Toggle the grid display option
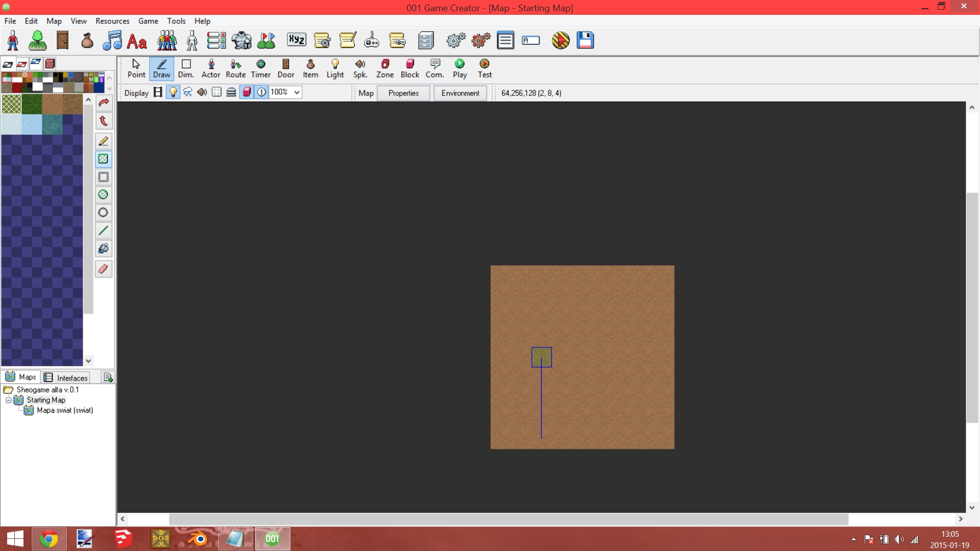 [216, 92]
